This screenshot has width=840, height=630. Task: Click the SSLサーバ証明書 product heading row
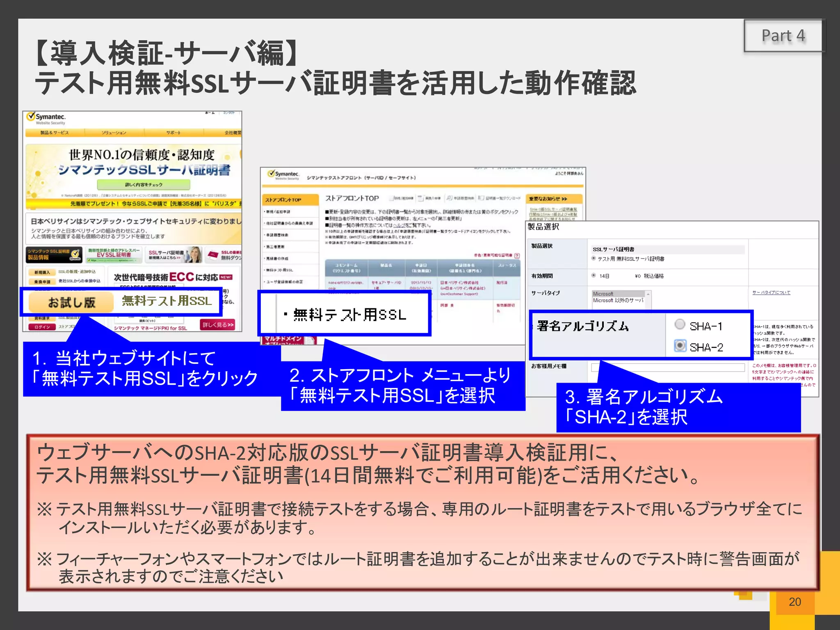(668, 249)
